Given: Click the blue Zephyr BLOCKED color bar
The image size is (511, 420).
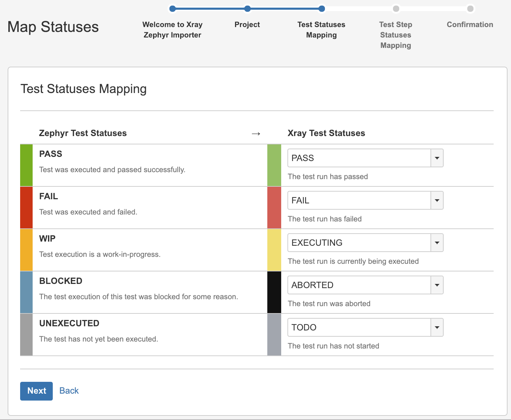Looking at the screenshot, I should 26,292.
